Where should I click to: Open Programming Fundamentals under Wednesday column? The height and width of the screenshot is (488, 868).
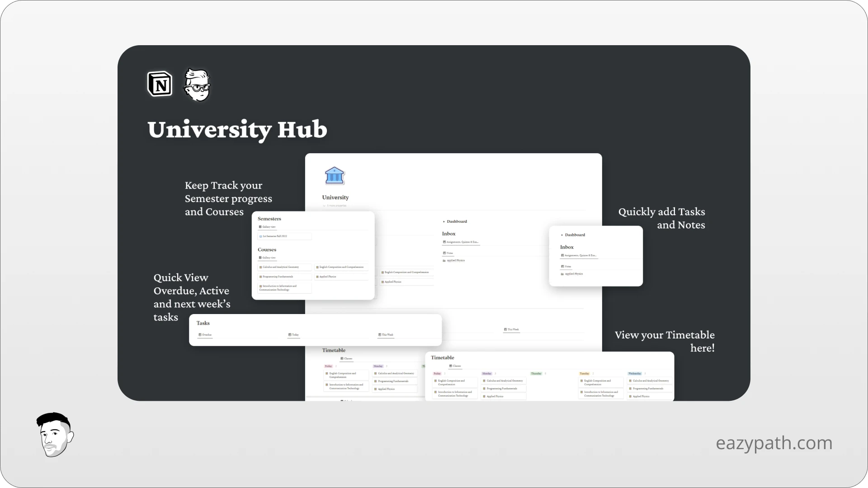pos(650,389)
